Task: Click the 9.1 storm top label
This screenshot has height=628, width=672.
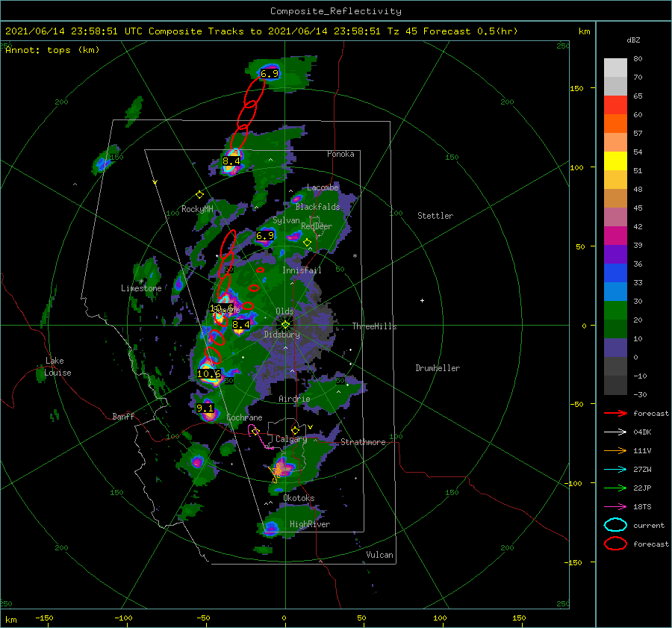Action: tap(205, 408)
